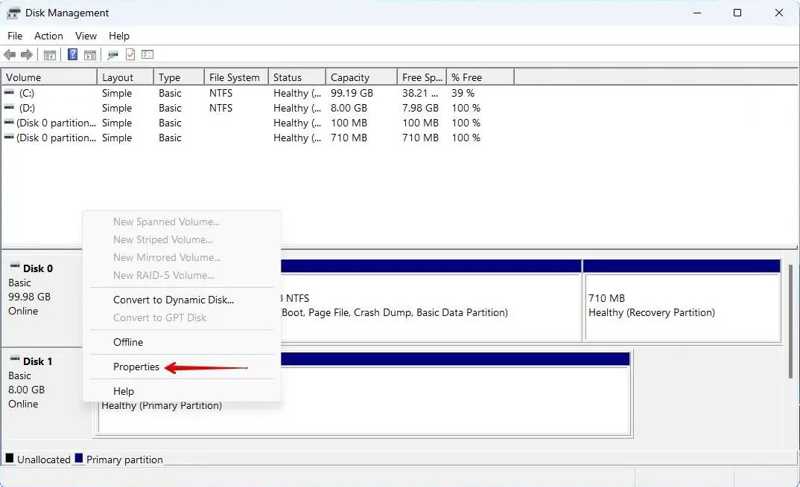Click the blue Help icon in toolbar

72,54
